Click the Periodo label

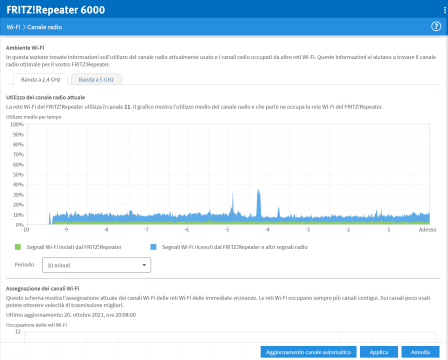pyautogui.click(x=24, y=265)
